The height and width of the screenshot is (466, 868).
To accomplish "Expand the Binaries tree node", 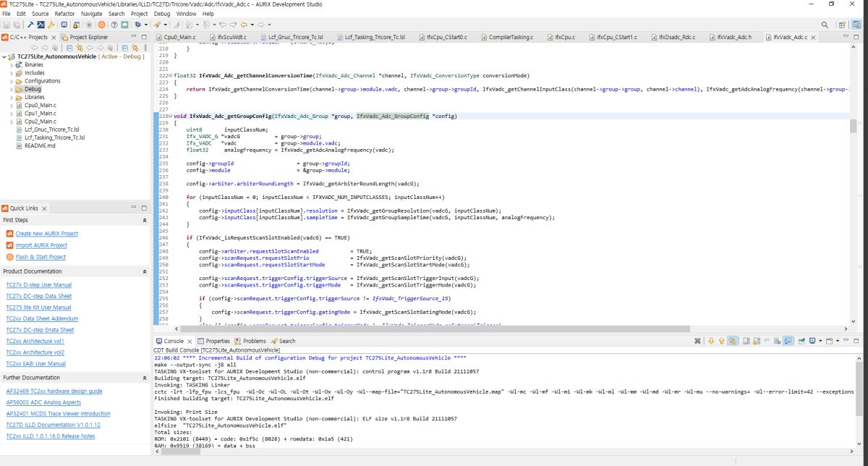I will point(12,64).
